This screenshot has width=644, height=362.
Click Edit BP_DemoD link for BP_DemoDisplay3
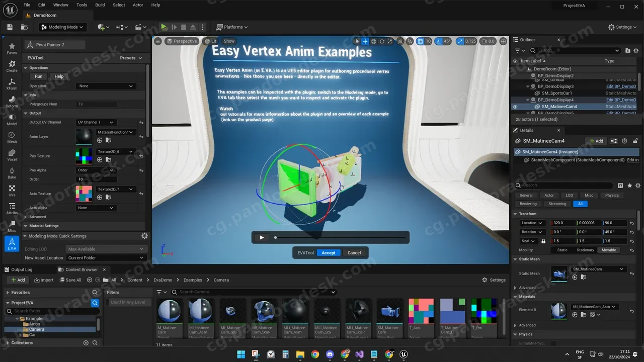[x=621, y=86]
